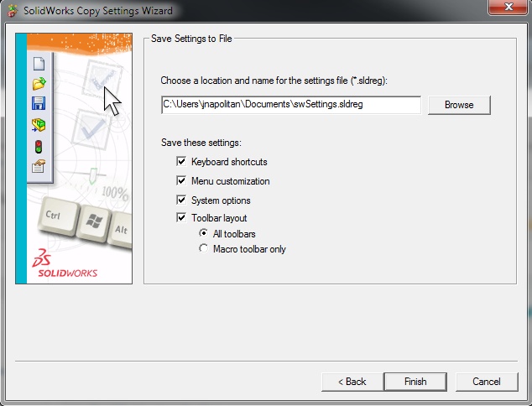Click the settings file path field
The width and height of the screenshot is (532, 406).
[x=291, y=105]
